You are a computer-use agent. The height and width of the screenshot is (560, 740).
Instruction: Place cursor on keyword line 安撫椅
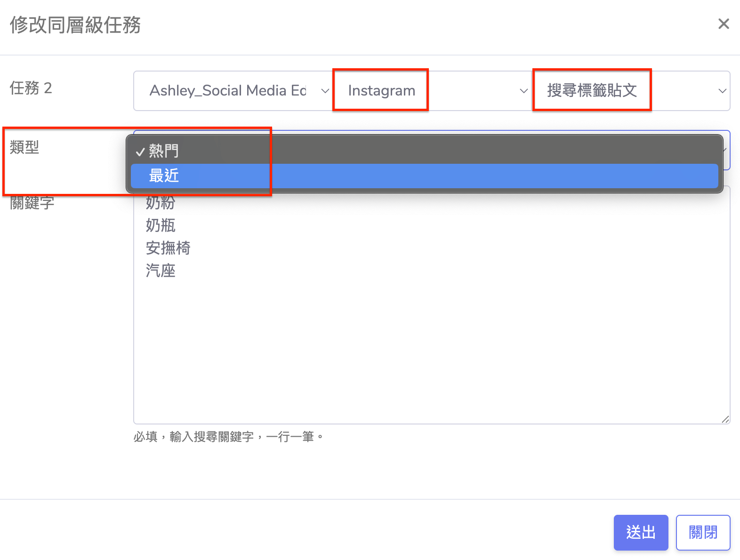[x=168, y=248]
